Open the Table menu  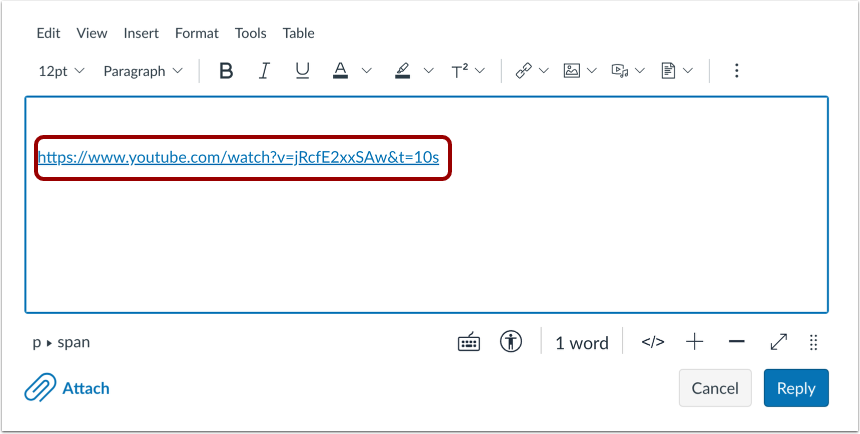coord(298,33)
